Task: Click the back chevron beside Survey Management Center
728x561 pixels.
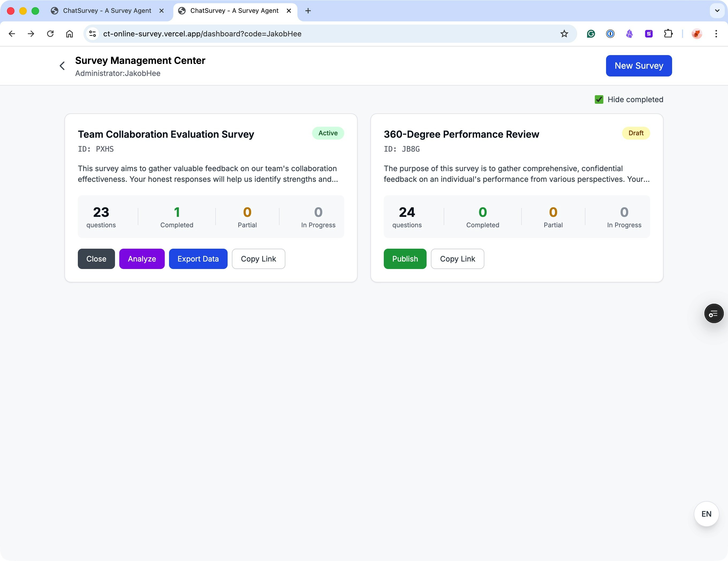Action: tap(62, 66)
